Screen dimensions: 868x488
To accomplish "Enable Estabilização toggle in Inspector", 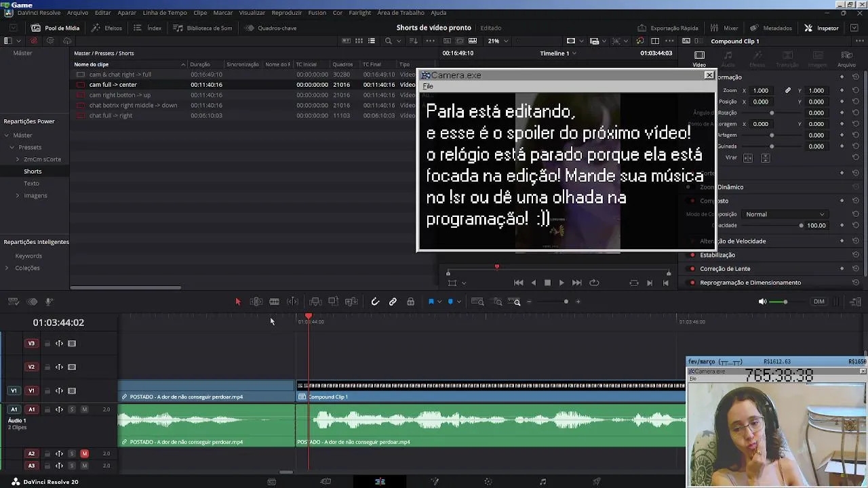I will click(692, 255).
